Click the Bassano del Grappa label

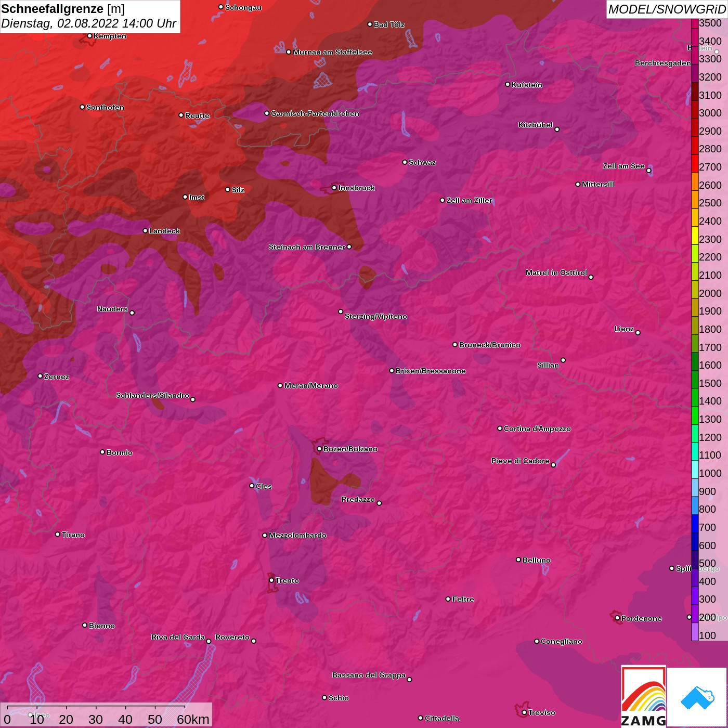(x=369, y=675)
